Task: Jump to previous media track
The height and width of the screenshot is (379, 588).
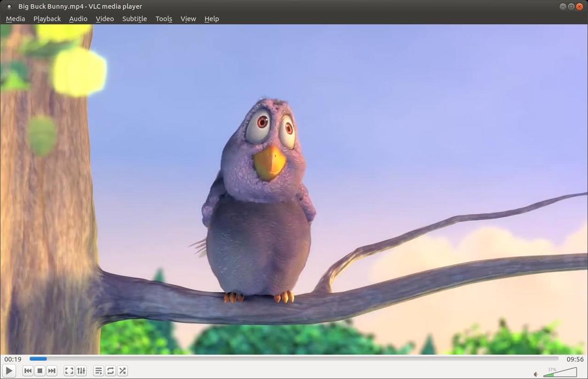Action: [x=28, y=371]
